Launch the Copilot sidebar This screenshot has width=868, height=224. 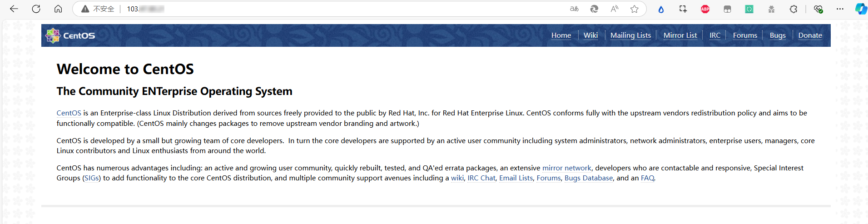coord(861,9)
